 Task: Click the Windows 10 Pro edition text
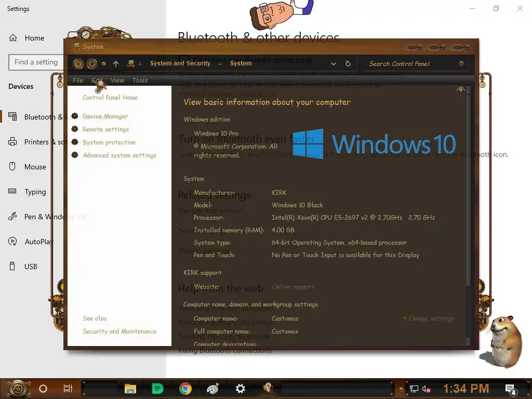216,134
